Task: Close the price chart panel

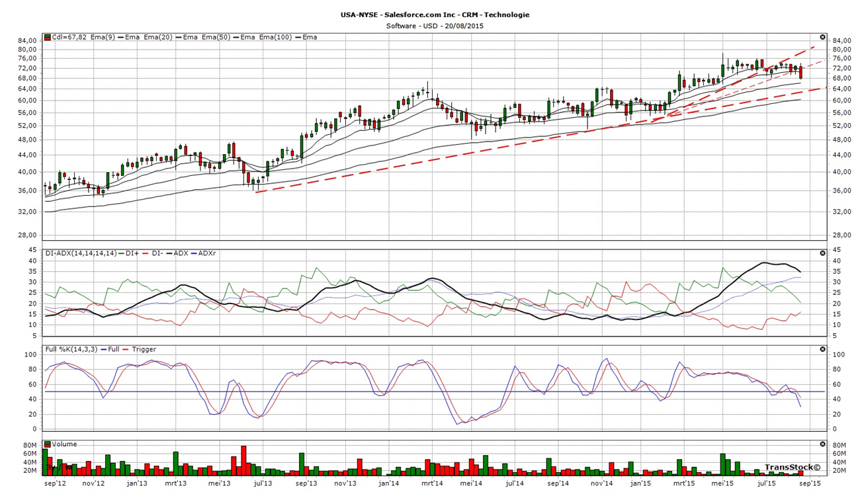Action: [x=823, y=37]
